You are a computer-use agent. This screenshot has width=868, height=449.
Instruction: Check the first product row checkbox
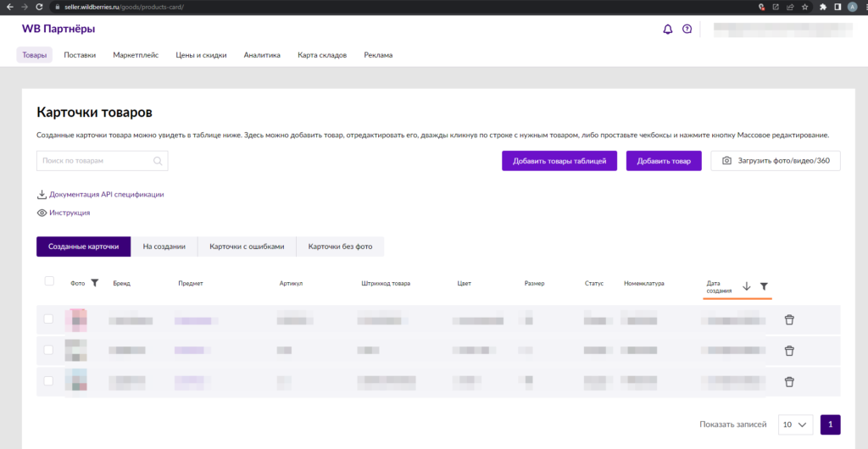coord(48,319)
